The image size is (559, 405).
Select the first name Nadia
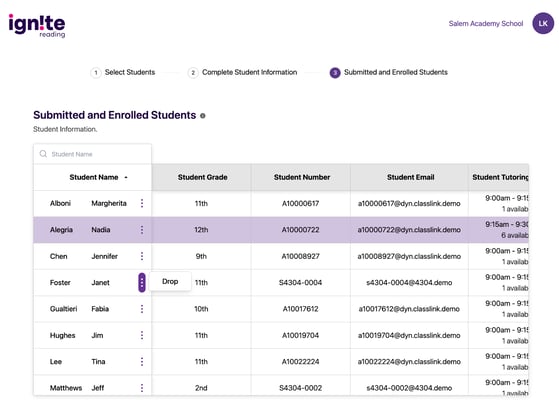tap(101, 230)
